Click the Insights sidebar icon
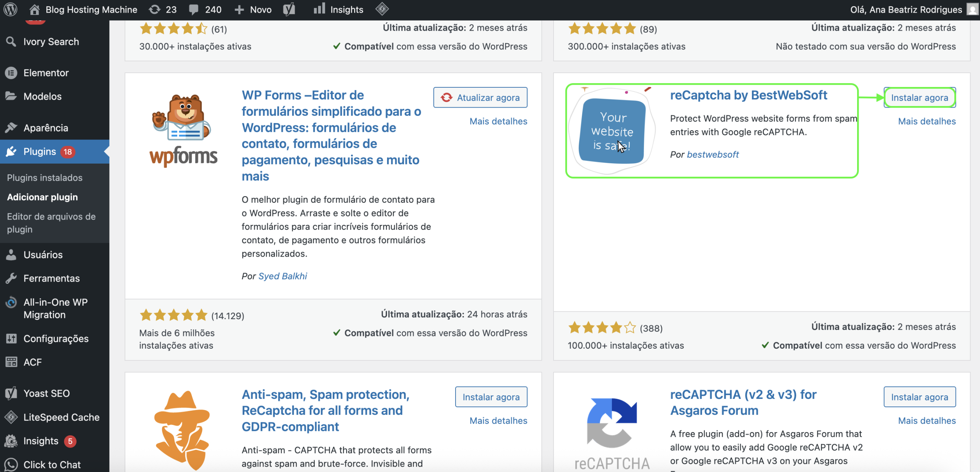This screenshot has width=980, height=472. tap(11, 441)
